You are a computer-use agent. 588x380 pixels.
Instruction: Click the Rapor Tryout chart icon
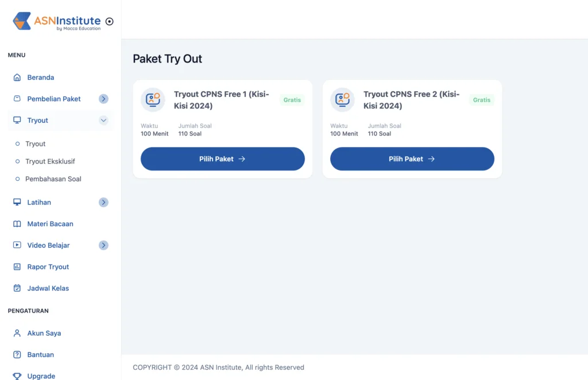[x=17, y=267]
